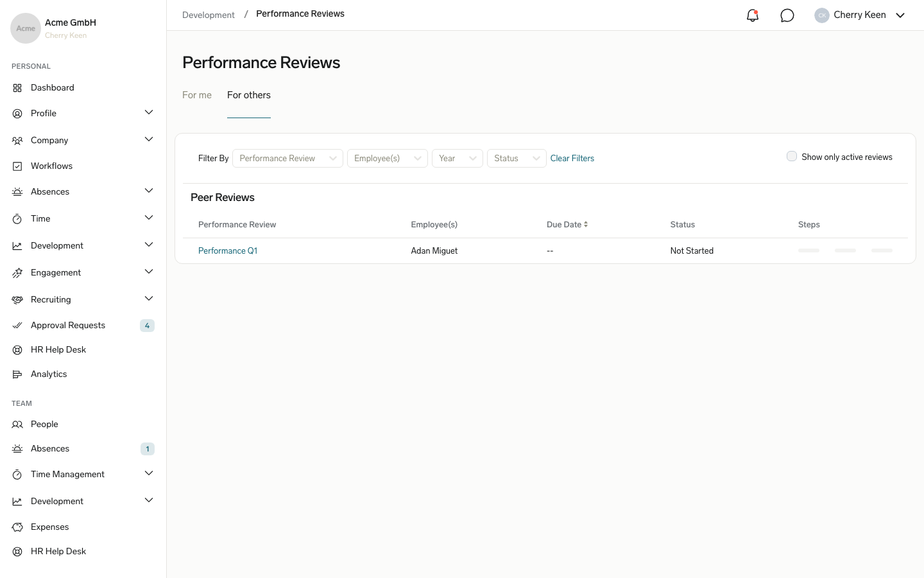Open Approval Requests in the sidebar
This screenshot has width=924, height=578.
pos(68,326)
